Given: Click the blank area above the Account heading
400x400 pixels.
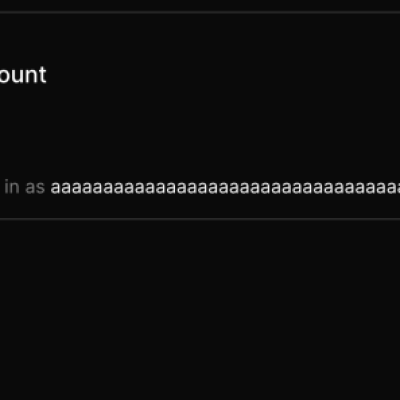Looking at the screenshot, I should pyautogui.click(x=200, y=38).
